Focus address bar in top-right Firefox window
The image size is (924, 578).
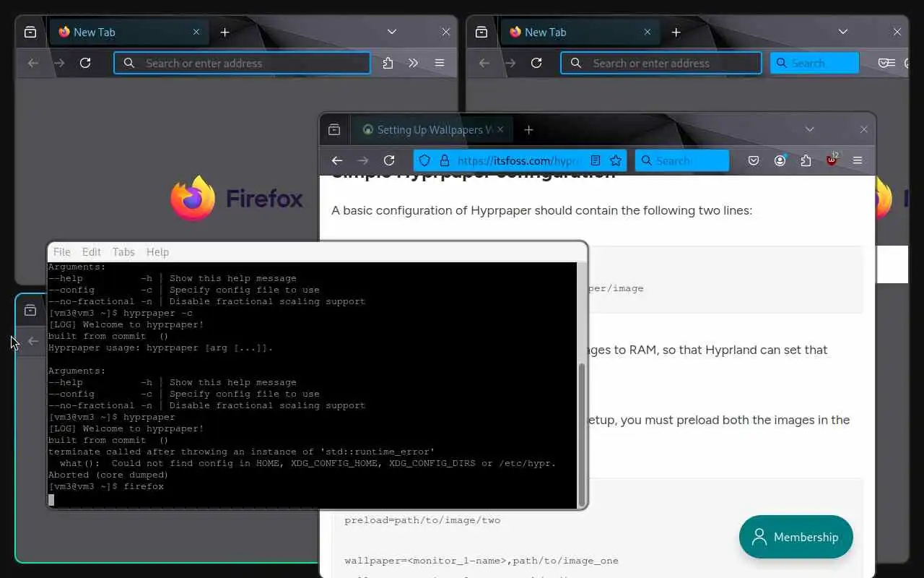pos(661,63)
